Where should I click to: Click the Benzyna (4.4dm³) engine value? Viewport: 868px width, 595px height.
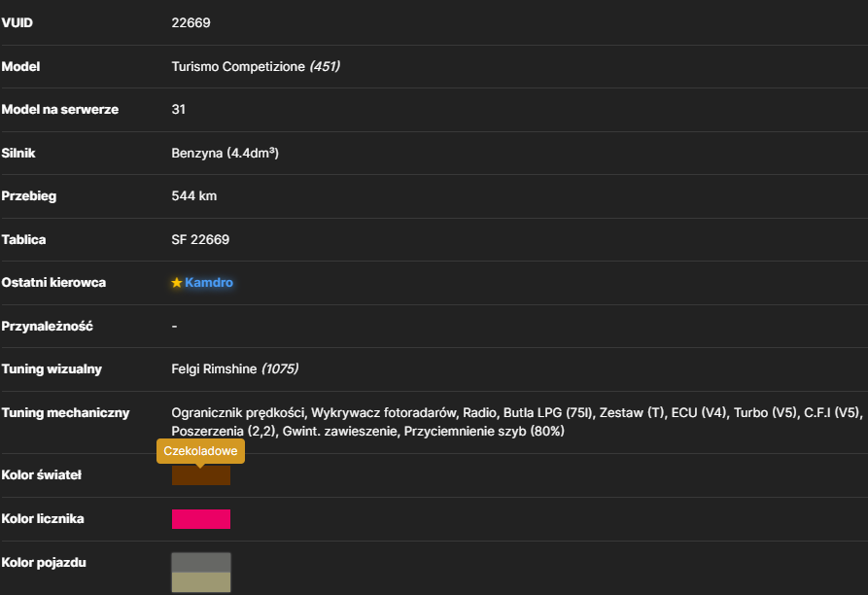226,153
